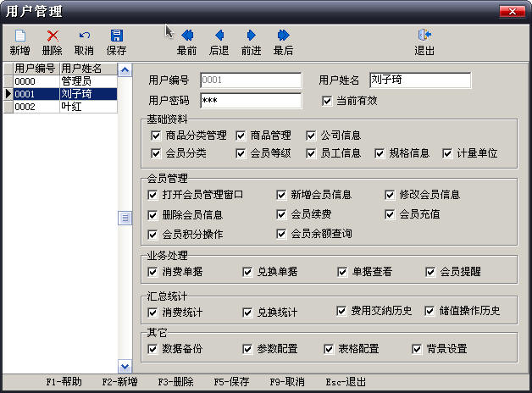Toggle 数据备份 checkbox

152,349
